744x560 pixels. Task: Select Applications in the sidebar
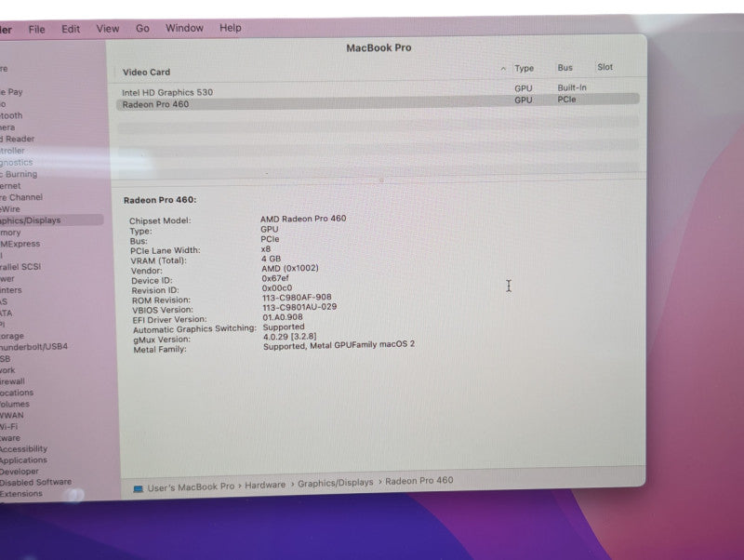(24, 460)
